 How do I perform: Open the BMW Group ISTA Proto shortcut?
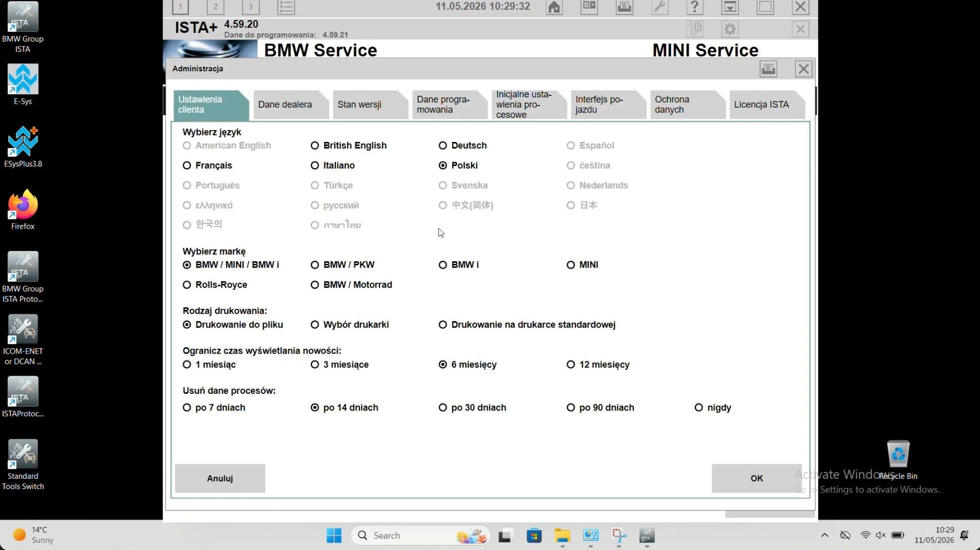pos(23,277)
